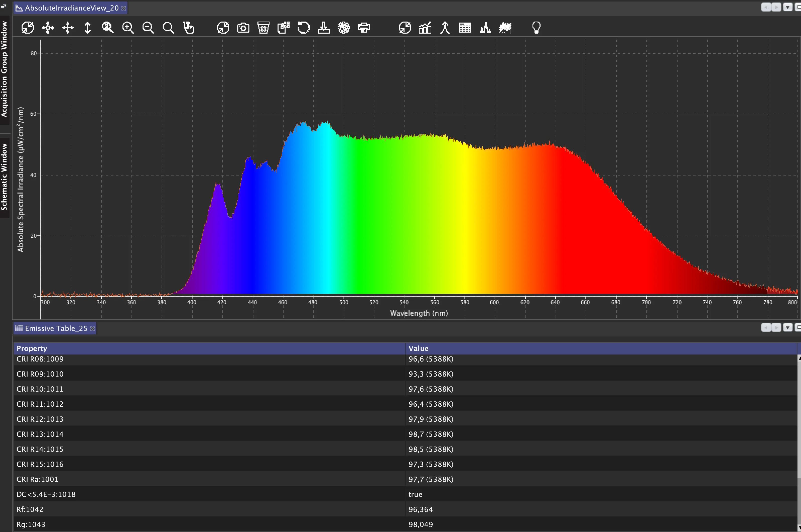Click the zoom in magnifier icon
This screenshot has width=801, height=532.
128,28
